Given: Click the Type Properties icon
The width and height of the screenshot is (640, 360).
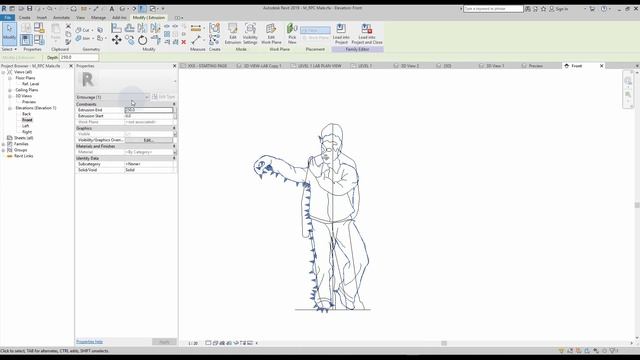Looking at the screenshot, I should coord(26,28).
